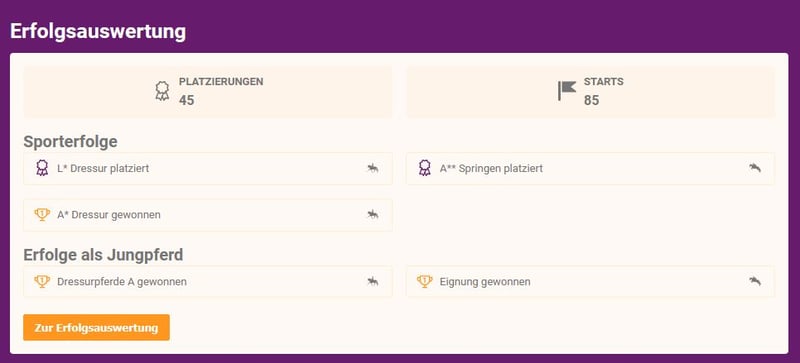
Task: Open the A* Dressur gewonnen entry
Action: pyautogui.click(x=208, y=215)
